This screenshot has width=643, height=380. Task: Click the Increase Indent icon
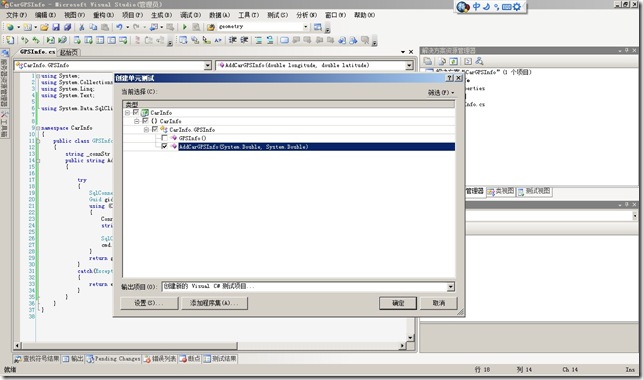(244, 40)
